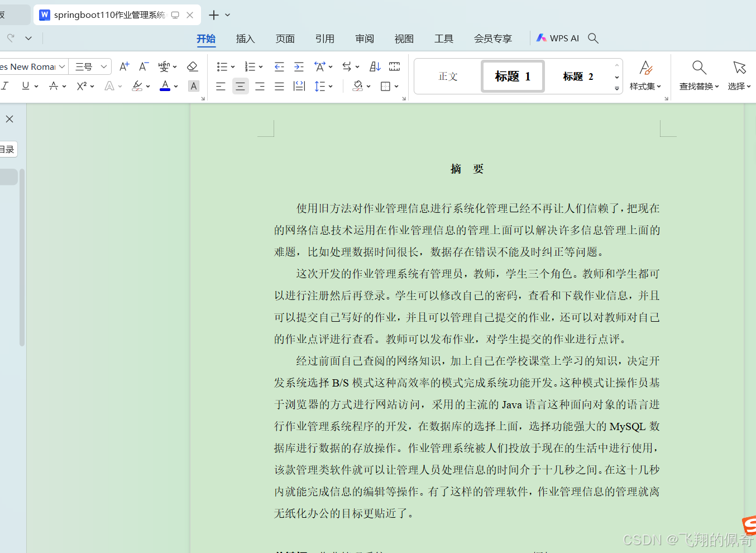Toggle show/hide paragraph marks icon
The width and height of the screenshot is (756, 553).
pos(394,66)
